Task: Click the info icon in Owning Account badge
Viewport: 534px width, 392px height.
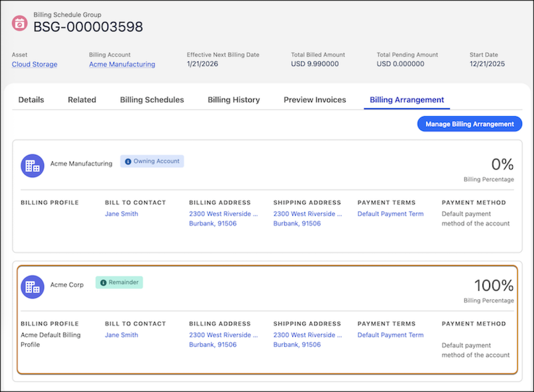Action: 128,162
